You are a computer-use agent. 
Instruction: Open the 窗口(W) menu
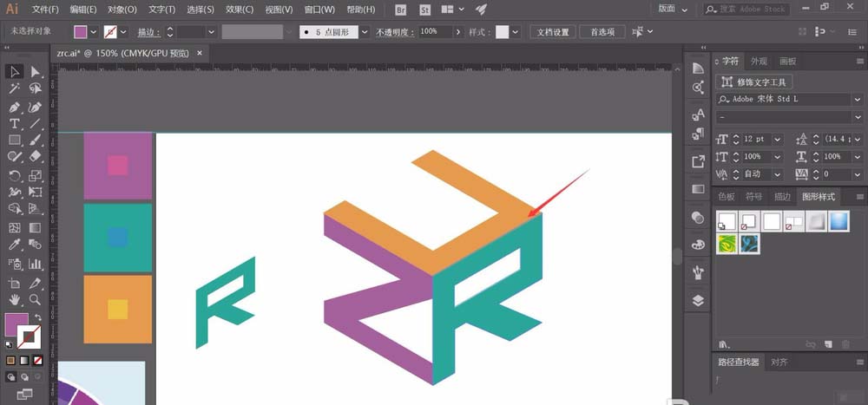pyautogui.click(x=320, y=10)
